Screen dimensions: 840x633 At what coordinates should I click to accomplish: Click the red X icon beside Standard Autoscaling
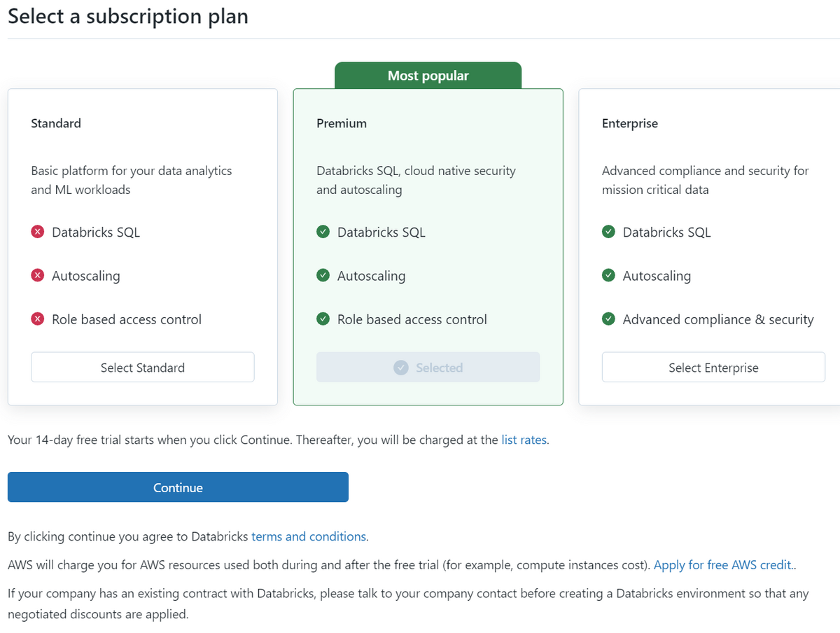tap(38, 276)
